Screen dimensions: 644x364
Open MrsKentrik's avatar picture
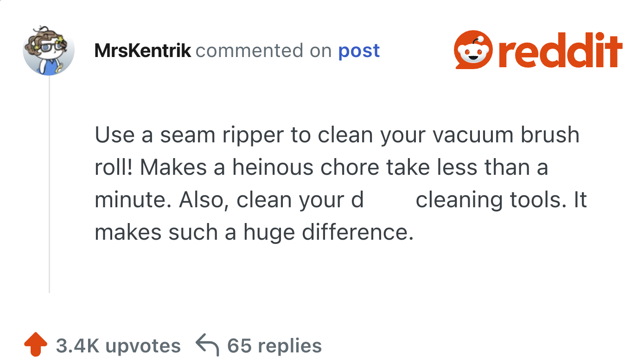[49, 50]
